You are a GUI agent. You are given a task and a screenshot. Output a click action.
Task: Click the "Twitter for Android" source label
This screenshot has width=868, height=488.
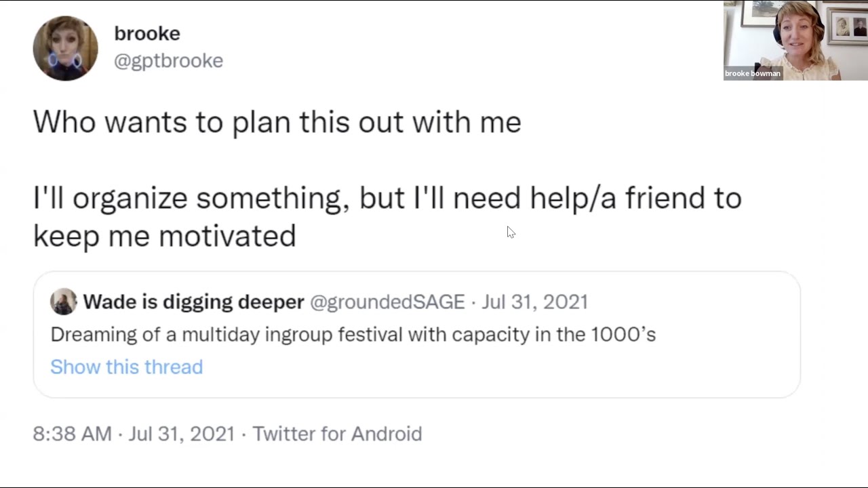click(337, 434)
